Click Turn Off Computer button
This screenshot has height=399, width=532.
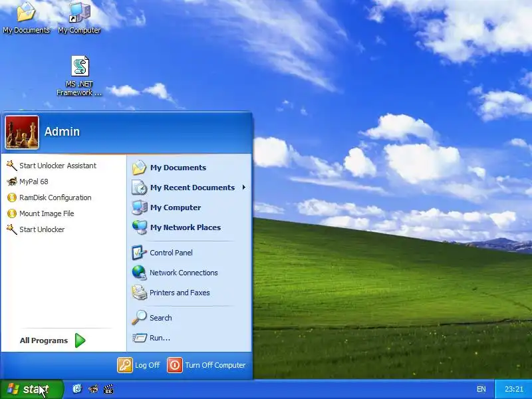pos(207,365)
